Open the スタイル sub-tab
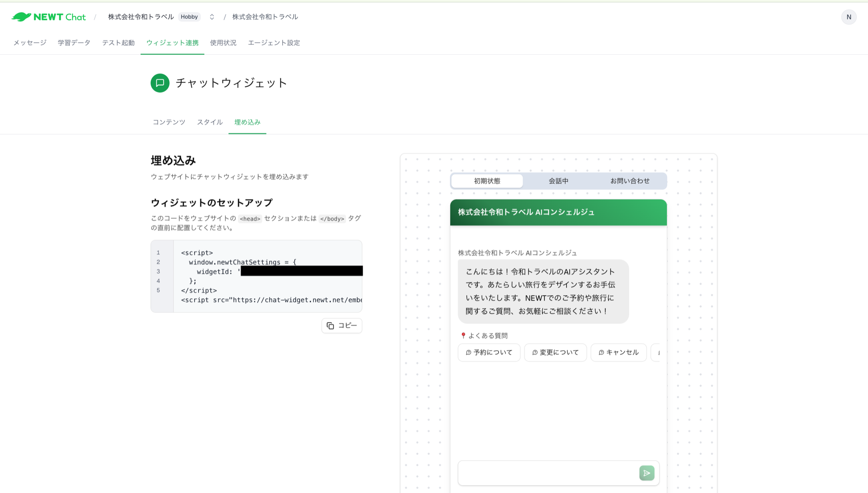Screen dimensions: 868x493 pyautogui.click(x=209, y=122)
